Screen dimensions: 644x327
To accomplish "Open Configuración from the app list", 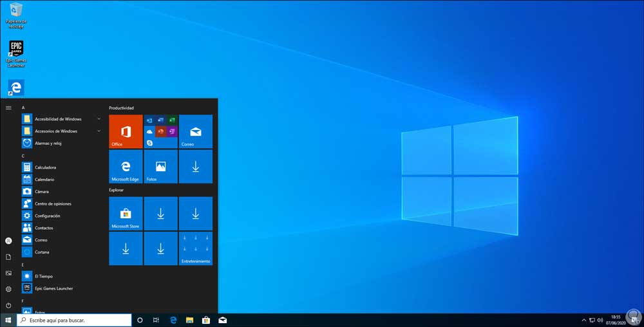I will click(x=62, y=216).
